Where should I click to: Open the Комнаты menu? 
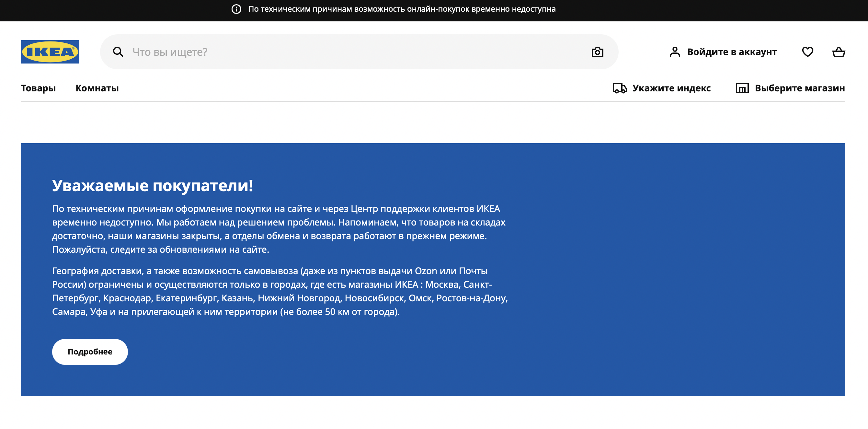(97, 88)
